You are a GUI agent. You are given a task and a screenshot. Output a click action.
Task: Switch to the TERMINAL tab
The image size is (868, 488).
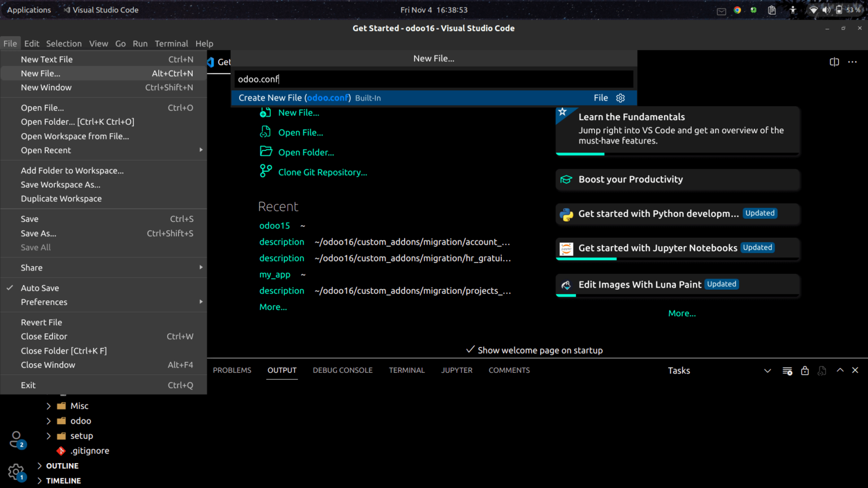(406, 370)
